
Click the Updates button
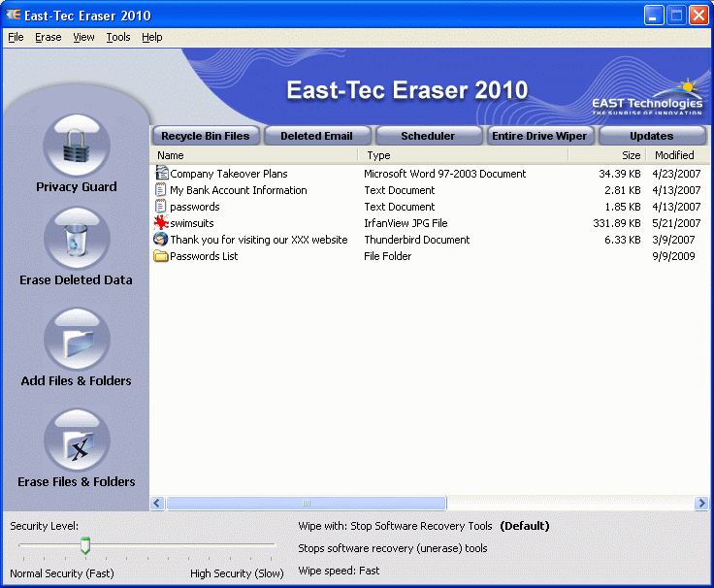tap(651, 136)
